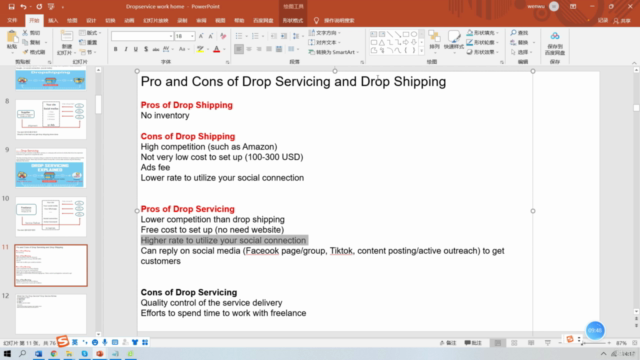Decrease font size with the smaller A

pos(211,36)
